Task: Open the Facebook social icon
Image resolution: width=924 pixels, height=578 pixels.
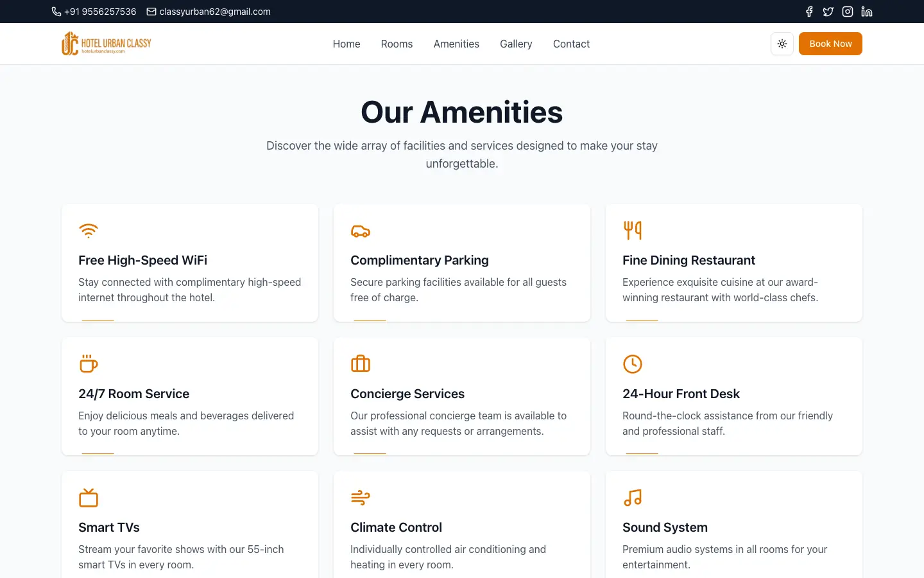Action: 809,12
